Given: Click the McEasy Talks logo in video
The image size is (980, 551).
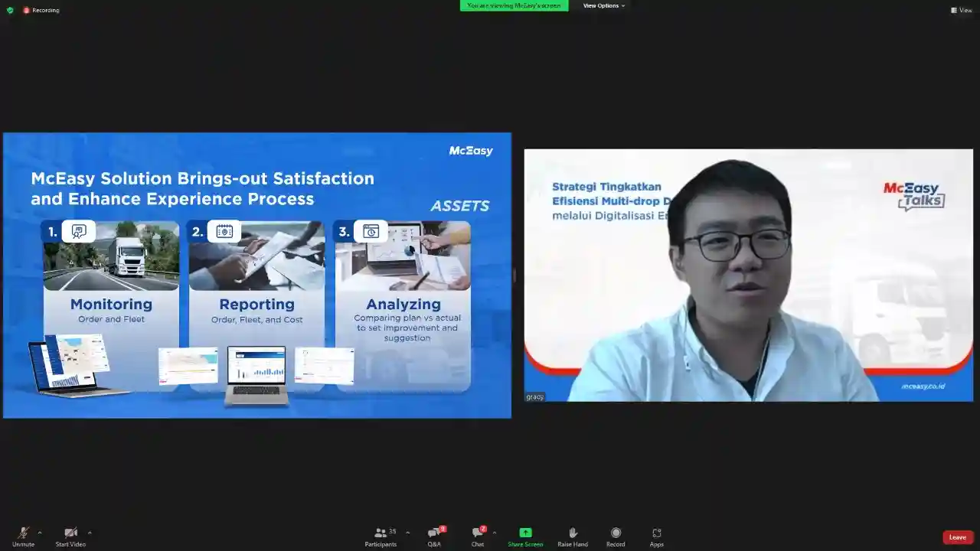Looking at the screenshot, I should point(914,196).
